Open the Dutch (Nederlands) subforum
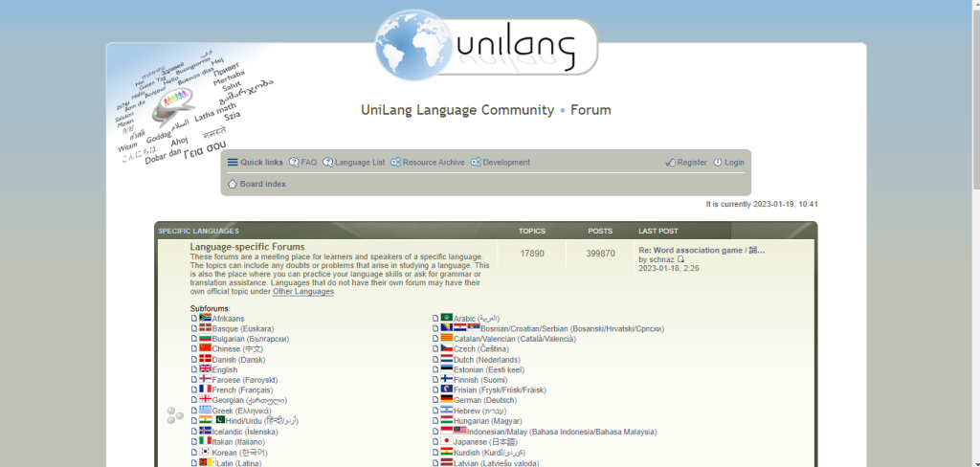 [x=487, y=360]
